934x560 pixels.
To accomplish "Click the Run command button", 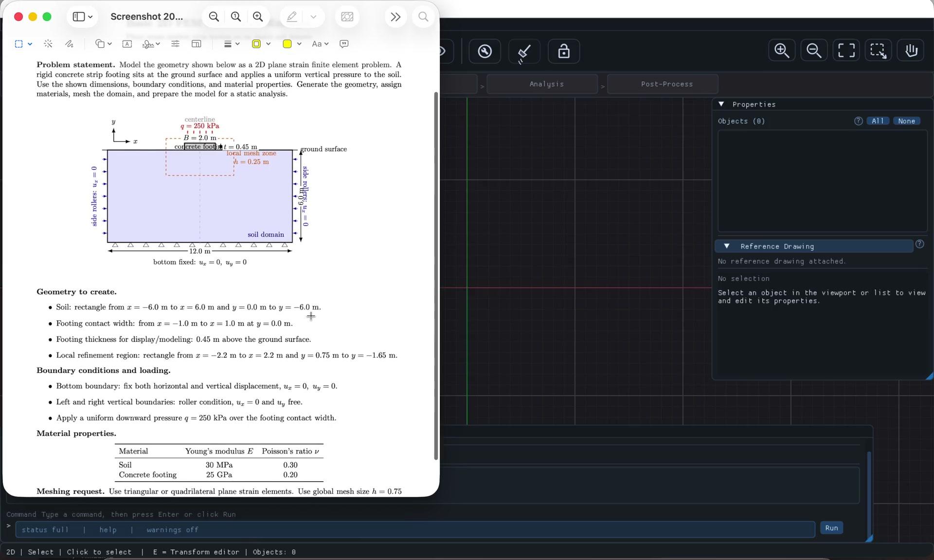I will [x=831, y=528].
